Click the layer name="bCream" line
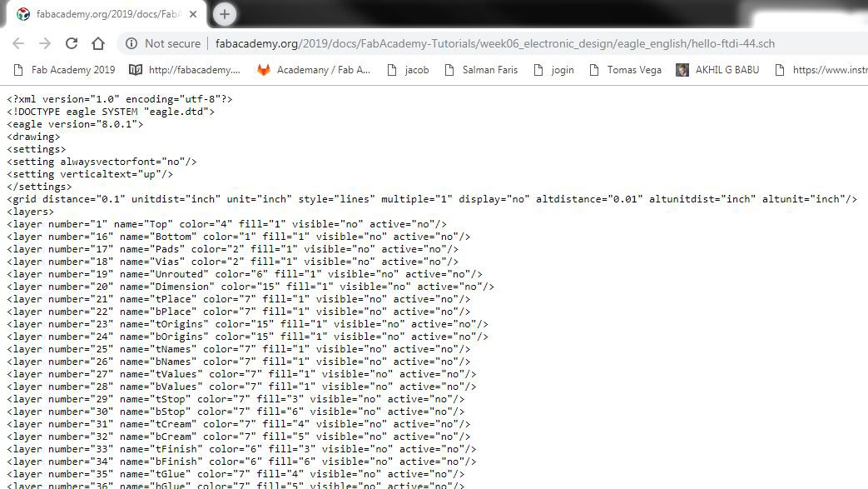 (239, 437)
